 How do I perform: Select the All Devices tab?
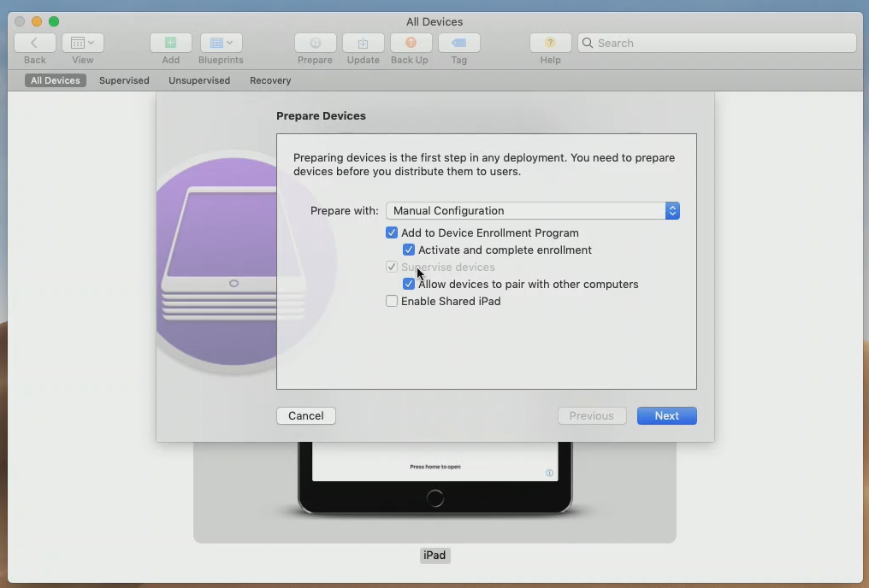pyautogui.click(x=56, y=80)
